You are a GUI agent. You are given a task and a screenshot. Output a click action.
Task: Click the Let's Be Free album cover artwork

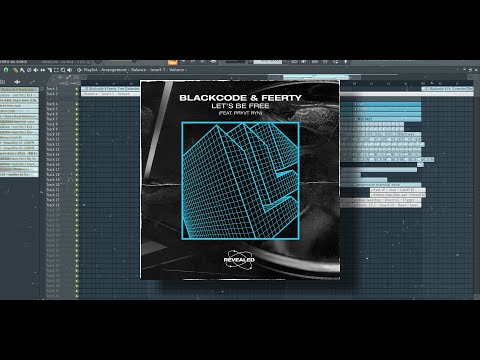240,180
